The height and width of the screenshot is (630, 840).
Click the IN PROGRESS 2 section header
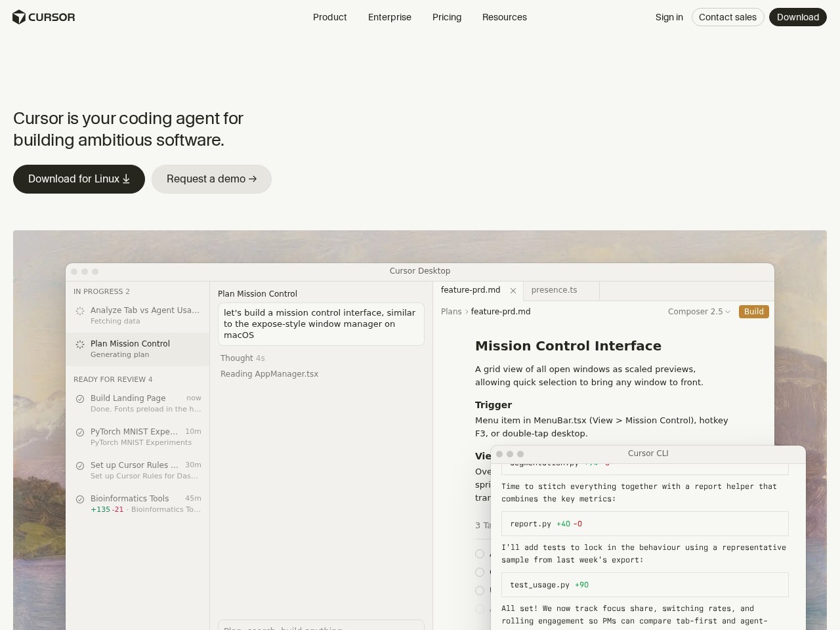point(102,291)
